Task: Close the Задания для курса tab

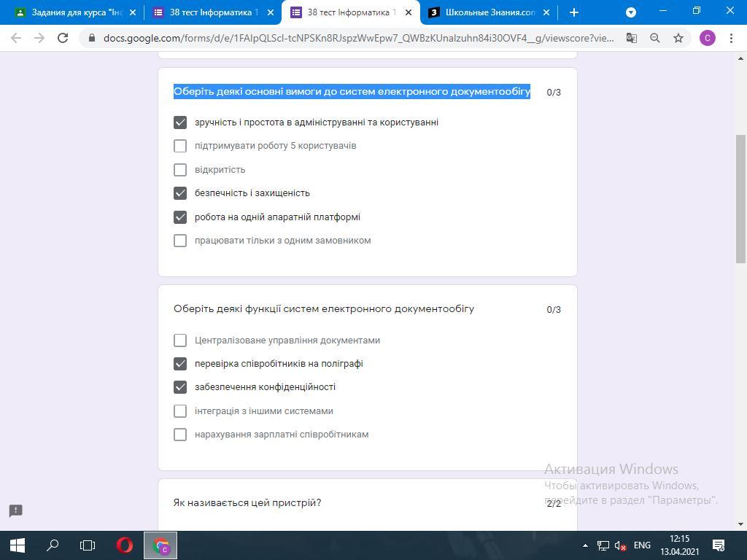Action: pos(133,13)
